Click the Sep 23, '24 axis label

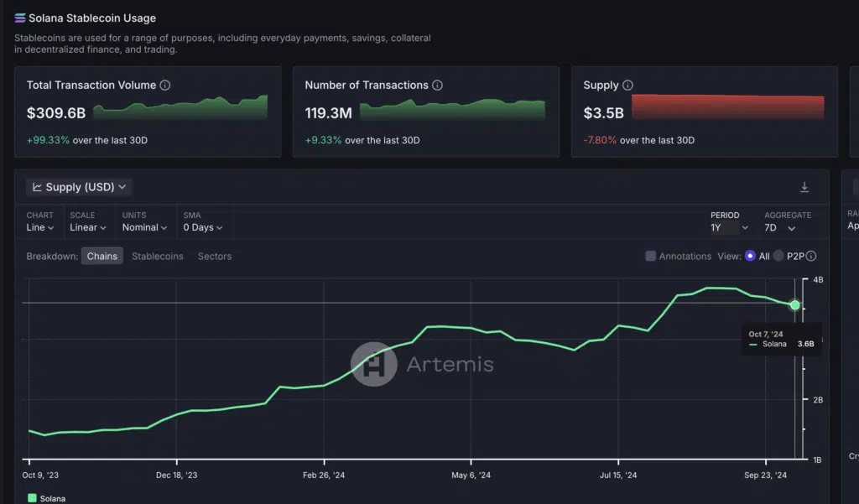pyautogui.click(x=765, y=475)
